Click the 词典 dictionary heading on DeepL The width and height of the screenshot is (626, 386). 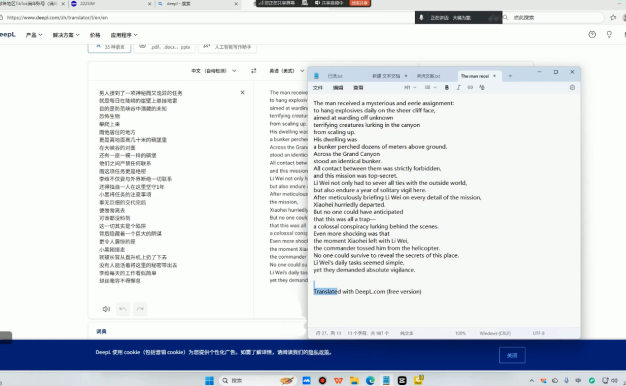(x=101, y=331)
